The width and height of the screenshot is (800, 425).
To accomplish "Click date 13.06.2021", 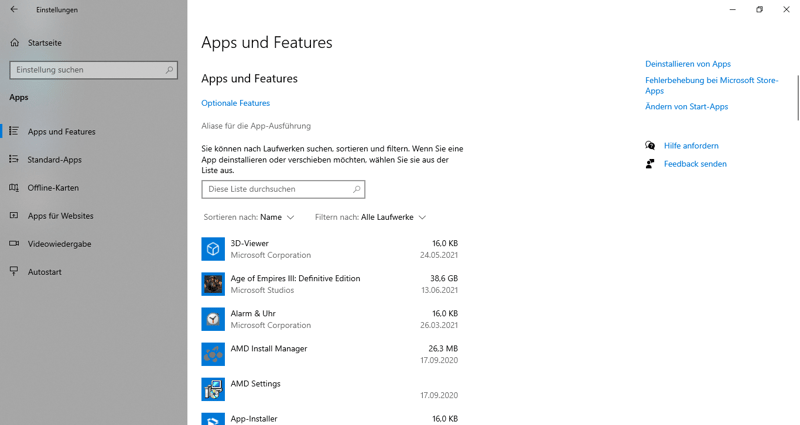I will (x=439, y=290).
